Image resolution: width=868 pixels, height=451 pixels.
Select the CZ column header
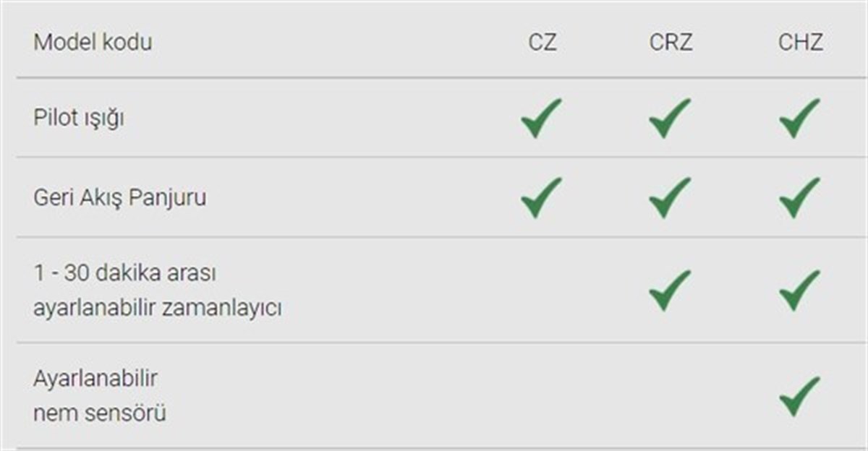(542, 42)
